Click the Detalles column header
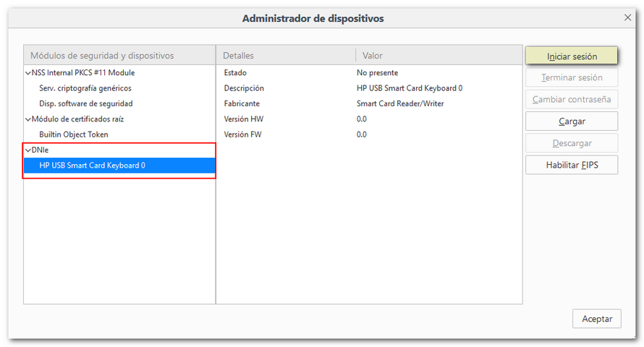 pyautogui.click(x=285, y=56)
